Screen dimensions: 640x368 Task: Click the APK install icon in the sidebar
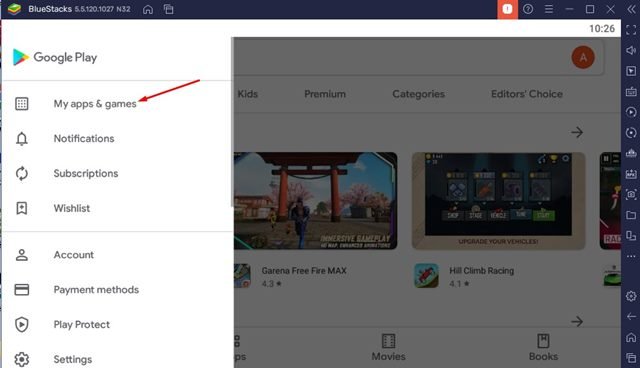[x=631, y=174]
